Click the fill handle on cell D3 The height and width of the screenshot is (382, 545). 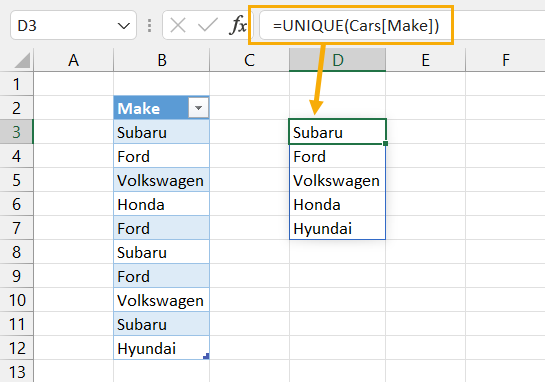(385, 143)
